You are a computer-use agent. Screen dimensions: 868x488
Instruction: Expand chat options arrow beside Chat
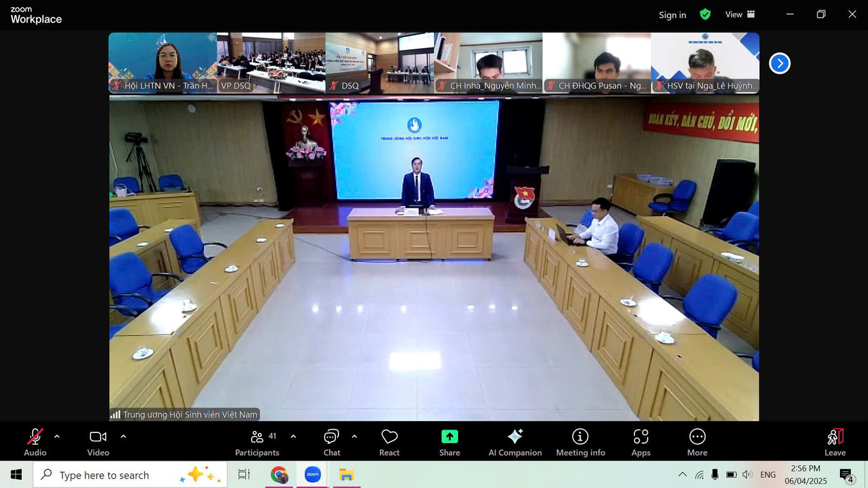coord(354,436)
